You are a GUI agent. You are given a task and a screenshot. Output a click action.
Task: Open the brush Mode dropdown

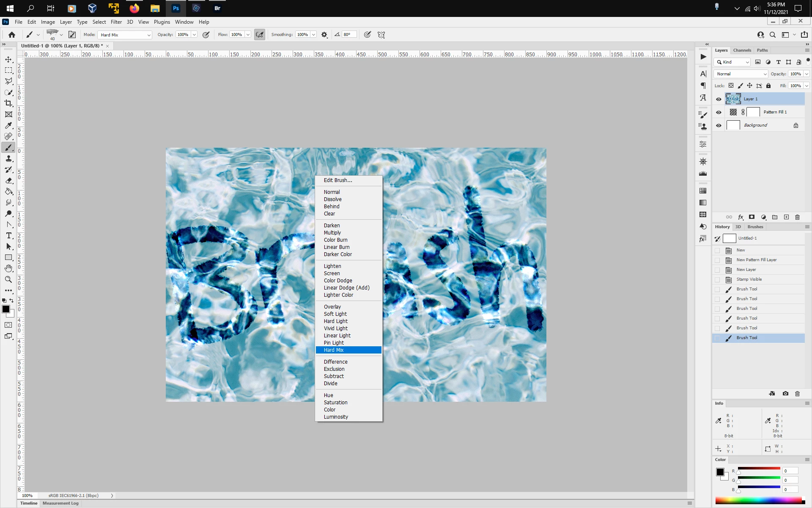click(x=125, y=35)
